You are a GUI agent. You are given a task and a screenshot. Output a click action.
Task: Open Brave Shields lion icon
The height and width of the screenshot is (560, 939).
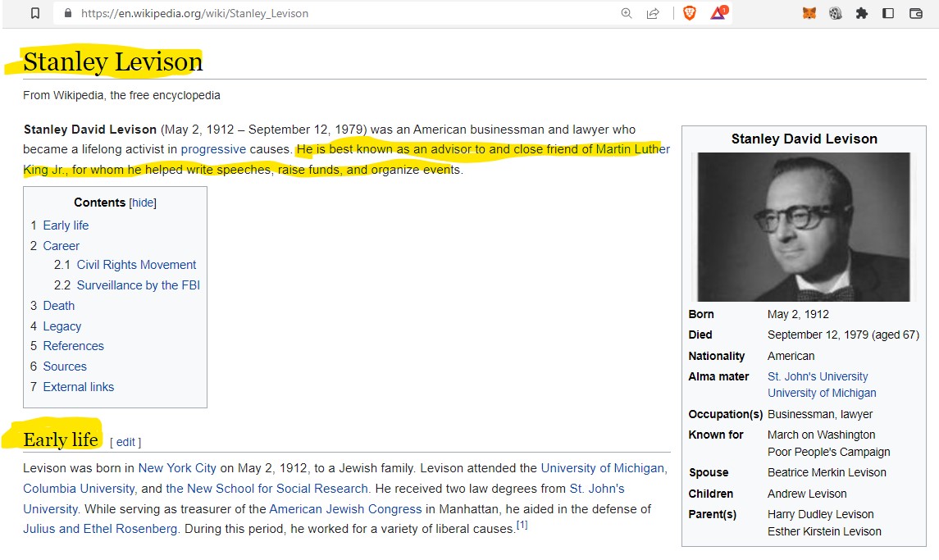point(690,13)
